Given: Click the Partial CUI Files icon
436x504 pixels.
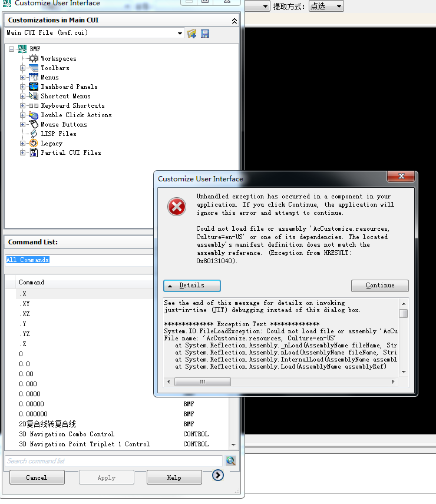Looking at the screenshot, I should (34, 152).
